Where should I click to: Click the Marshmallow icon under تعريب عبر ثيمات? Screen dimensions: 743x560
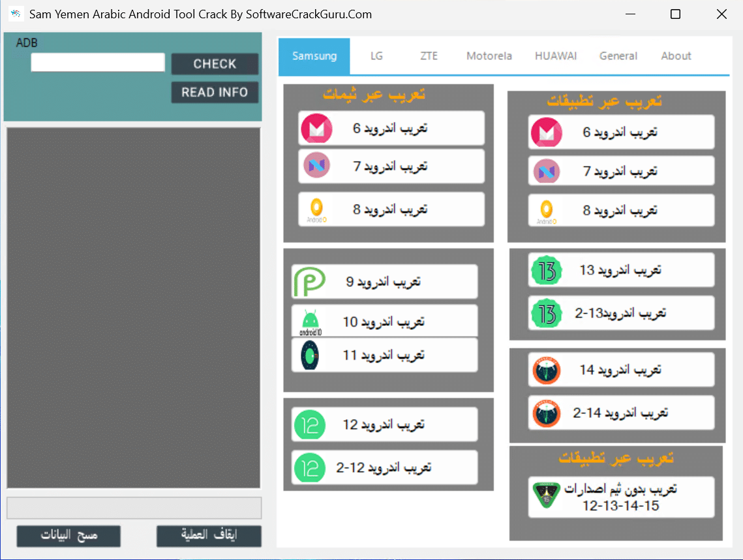coord(316,128)
